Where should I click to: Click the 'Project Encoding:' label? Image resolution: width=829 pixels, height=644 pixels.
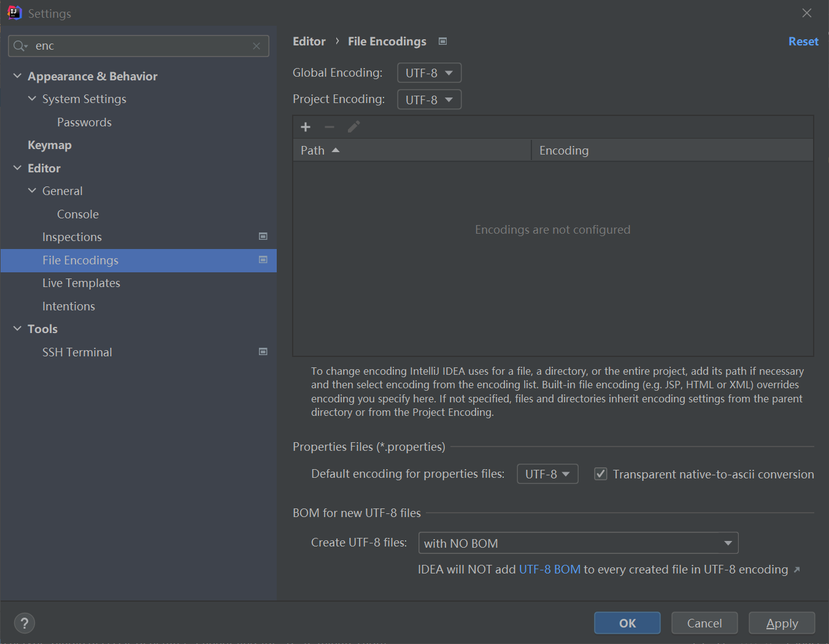tap(339, 99)
